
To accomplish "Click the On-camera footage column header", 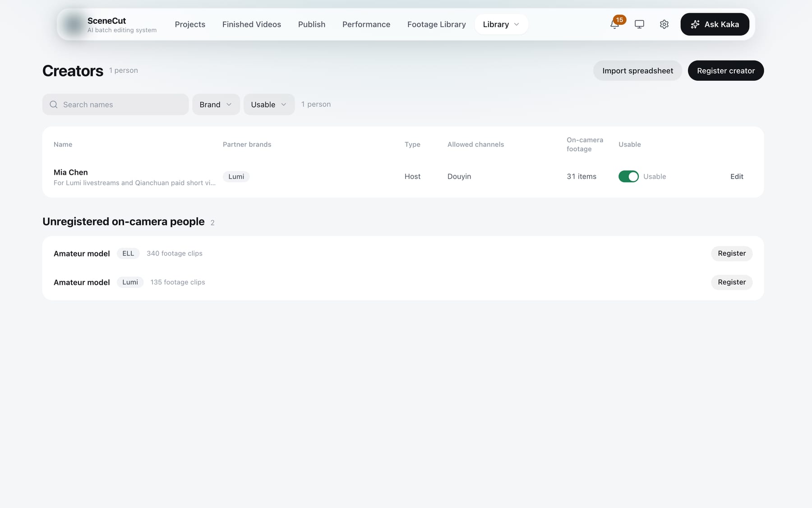I will 585,144.
